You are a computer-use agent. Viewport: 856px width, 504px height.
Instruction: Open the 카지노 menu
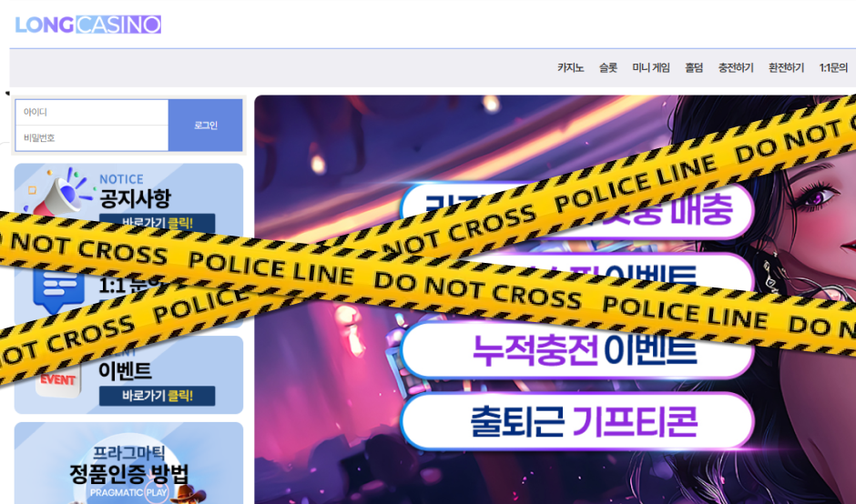570,67
